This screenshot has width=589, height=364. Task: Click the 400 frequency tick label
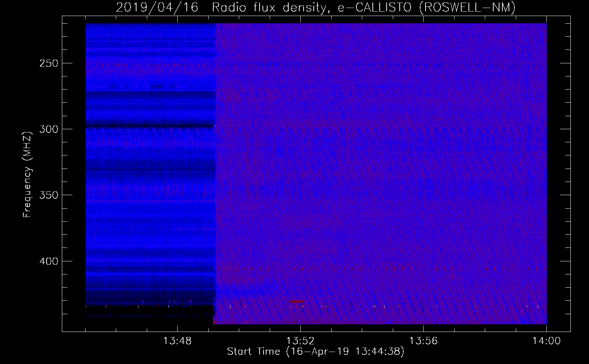pos(49,261)
